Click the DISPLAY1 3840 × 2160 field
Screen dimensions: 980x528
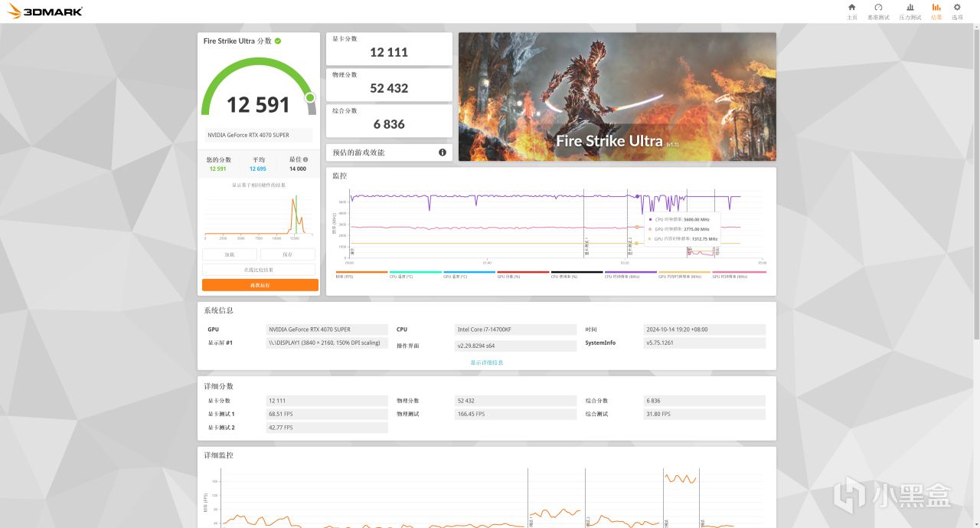tap(327, 343)
